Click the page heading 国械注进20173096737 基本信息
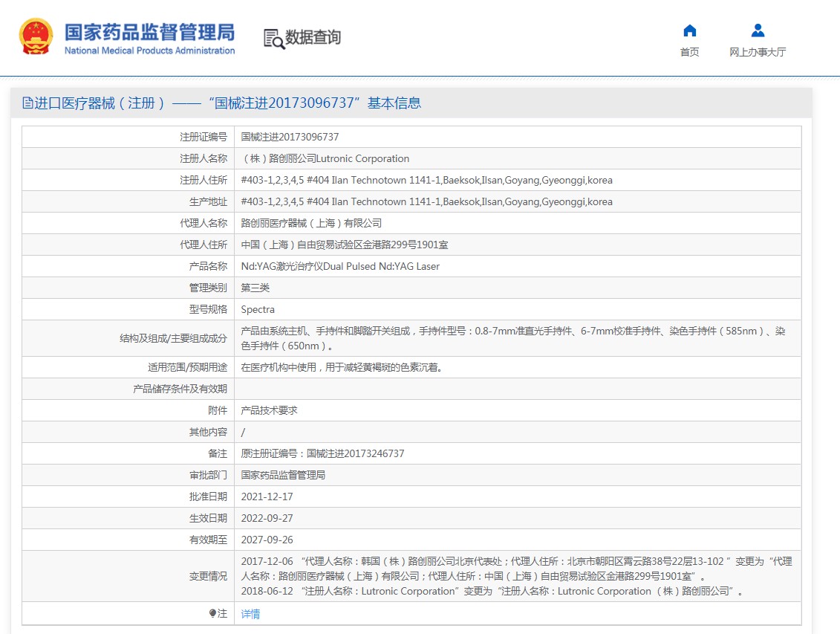 (314, 103)
